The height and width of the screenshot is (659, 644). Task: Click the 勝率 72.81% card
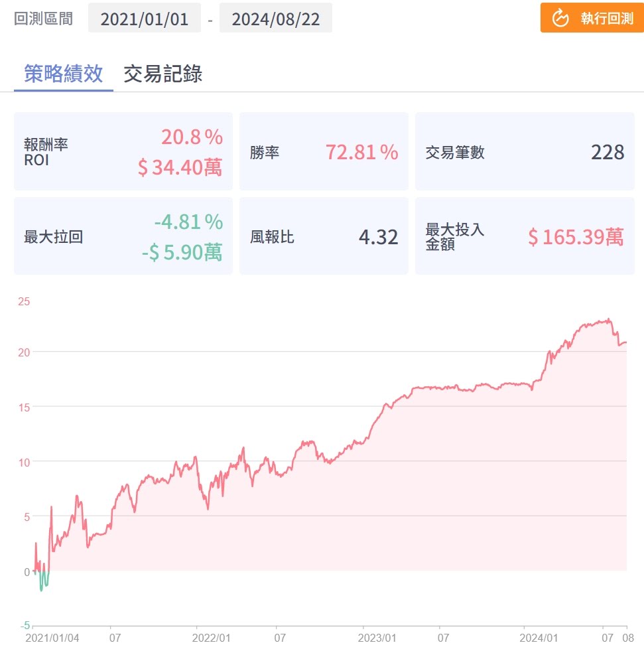pyautogui.click(x=324, y=152)
